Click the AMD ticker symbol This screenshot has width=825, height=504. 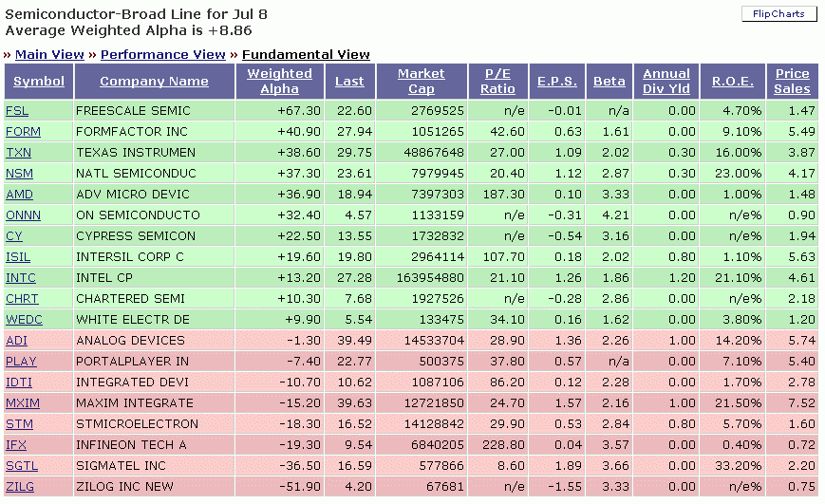[x=19, y=195]
